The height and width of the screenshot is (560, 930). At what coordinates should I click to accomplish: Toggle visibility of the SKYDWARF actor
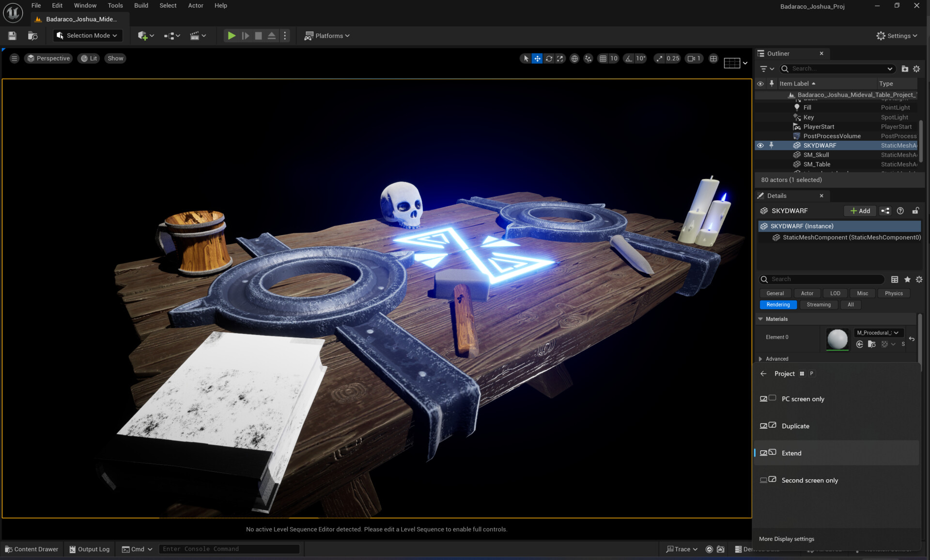coord(760,145)
